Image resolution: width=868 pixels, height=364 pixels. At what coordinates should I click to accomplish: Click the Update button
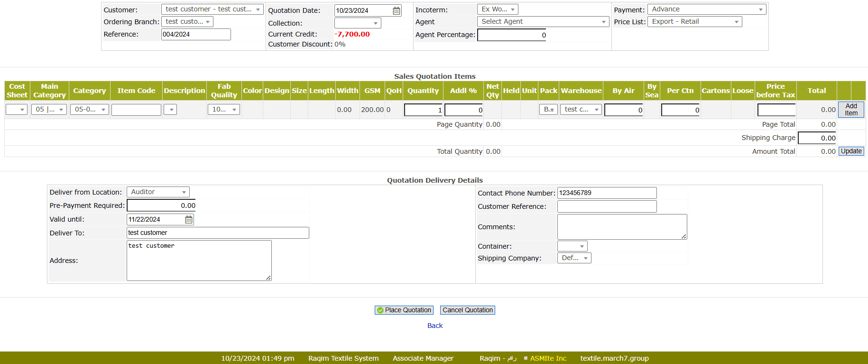[x=851, y=151]
